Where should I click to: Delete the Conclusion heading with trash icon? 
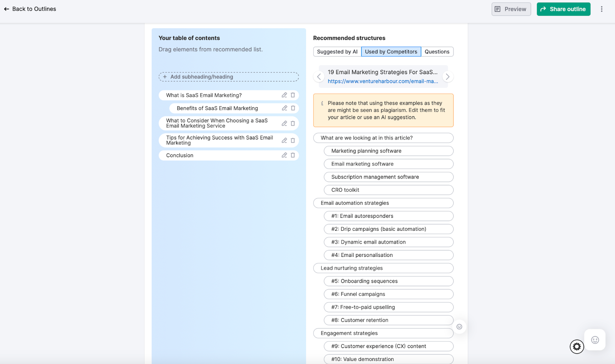click(293, 155)
